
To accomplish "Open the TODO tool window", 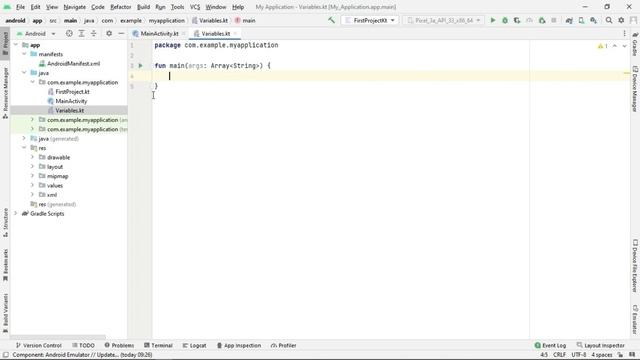I will (83, 345).
